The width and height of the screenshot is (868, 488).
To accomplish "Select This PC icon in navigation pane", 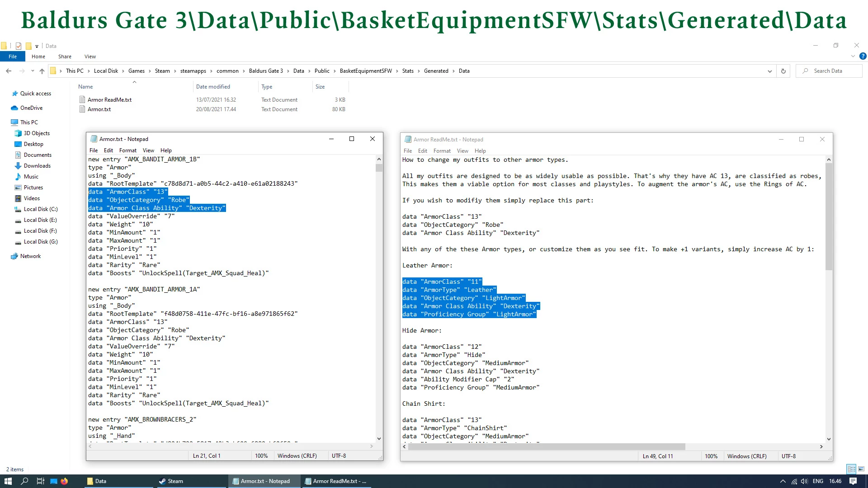I will [14, 122].
